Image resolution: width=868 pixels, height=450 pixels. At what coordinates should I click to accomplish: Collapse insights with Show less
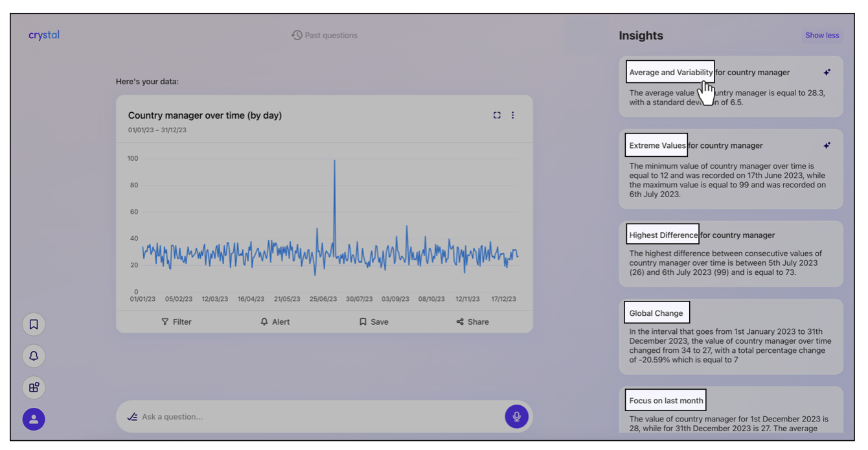pos(822,36)
